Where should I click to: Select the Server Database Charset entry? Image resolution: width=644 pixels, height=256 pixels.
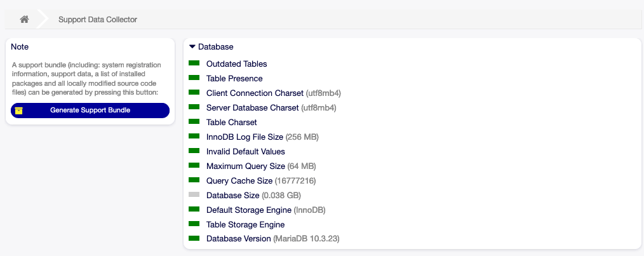(x=252, y=108)
